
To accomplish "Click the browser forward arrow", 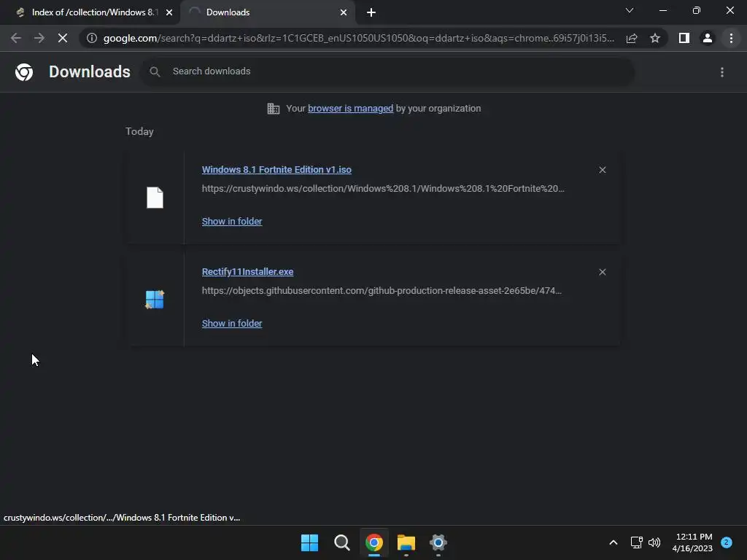I will (39, 38).
